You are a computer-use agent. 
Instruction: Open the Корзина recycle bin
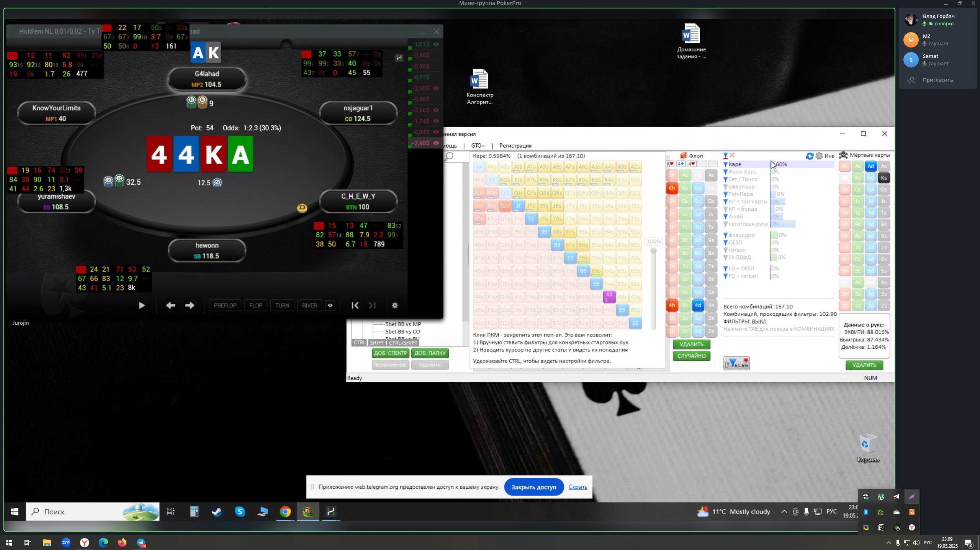868,448
